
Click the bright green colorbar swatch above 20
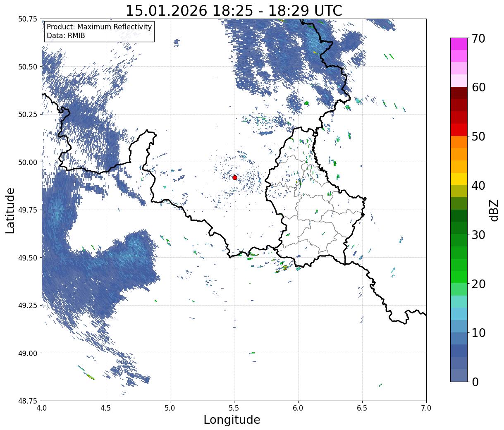tap(459, 277)
